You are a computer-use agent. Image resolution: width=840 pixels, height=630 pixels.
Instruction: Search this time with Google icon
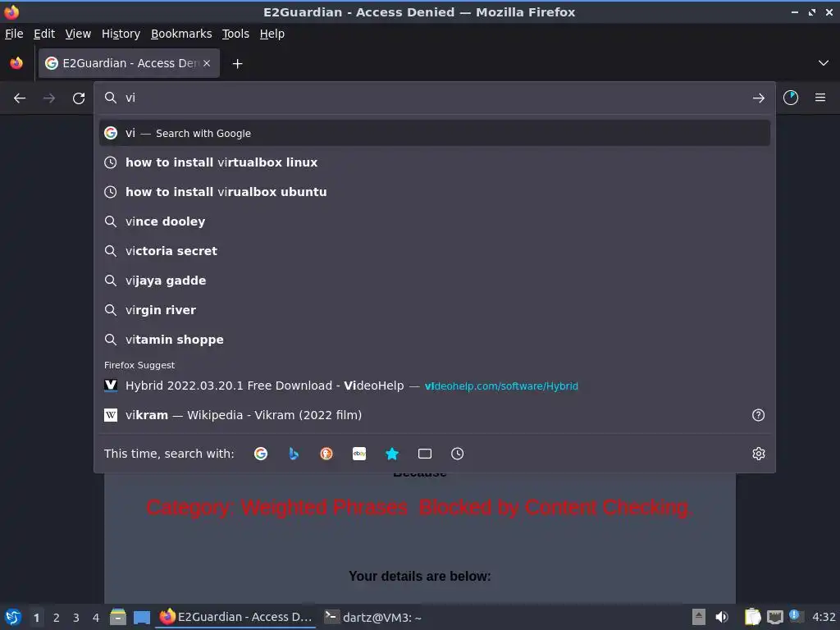(x=261, y=454)
